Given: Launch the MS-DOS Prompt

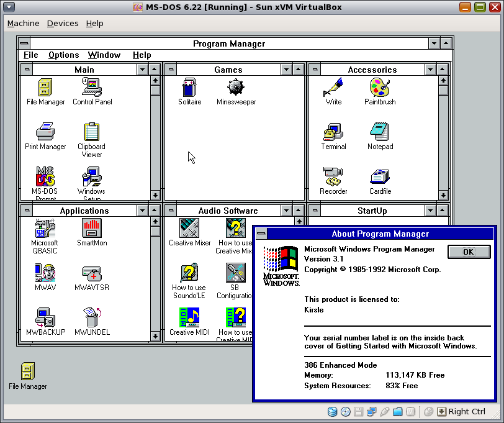Looking at the screenshot, I should point(44,176).
